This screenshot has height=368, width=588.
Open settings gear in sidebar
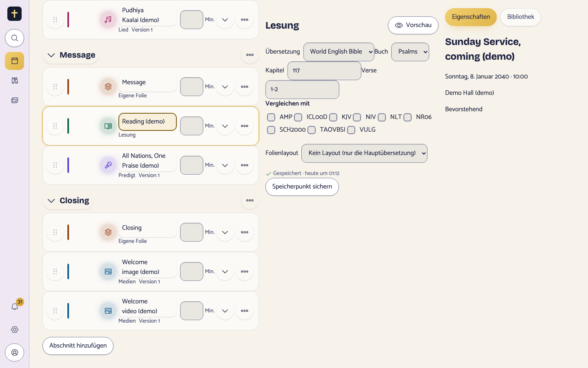[x=14, y=330]
